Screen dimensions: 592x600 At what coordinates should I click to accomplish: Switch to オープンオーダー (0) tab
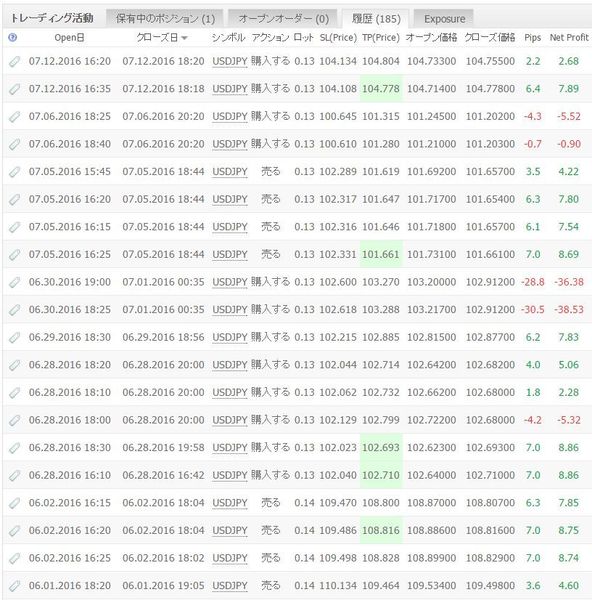(283, 18)
